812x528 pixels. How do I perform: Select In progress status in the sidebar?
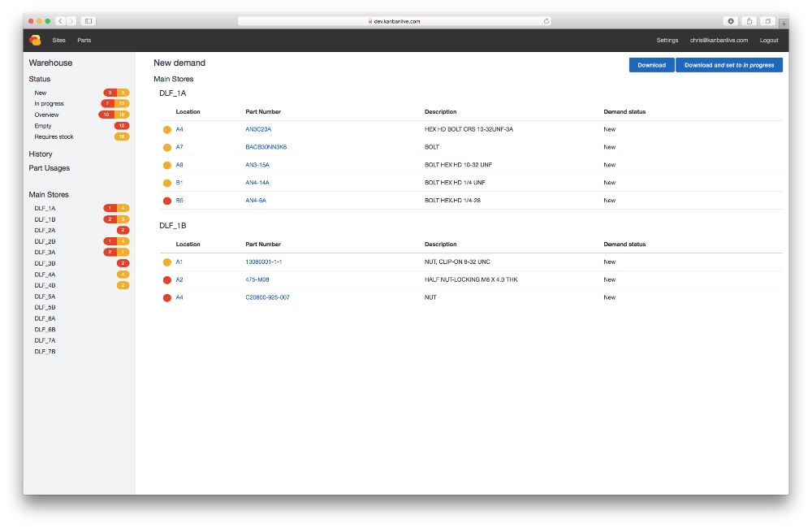[49, 104]
